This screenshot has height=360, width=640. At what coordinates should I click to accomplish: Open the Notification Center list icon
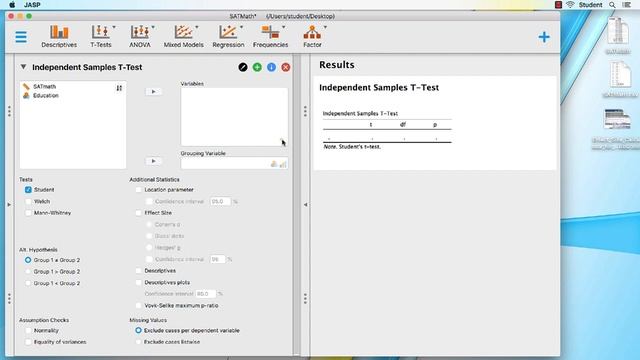point(627,5)
